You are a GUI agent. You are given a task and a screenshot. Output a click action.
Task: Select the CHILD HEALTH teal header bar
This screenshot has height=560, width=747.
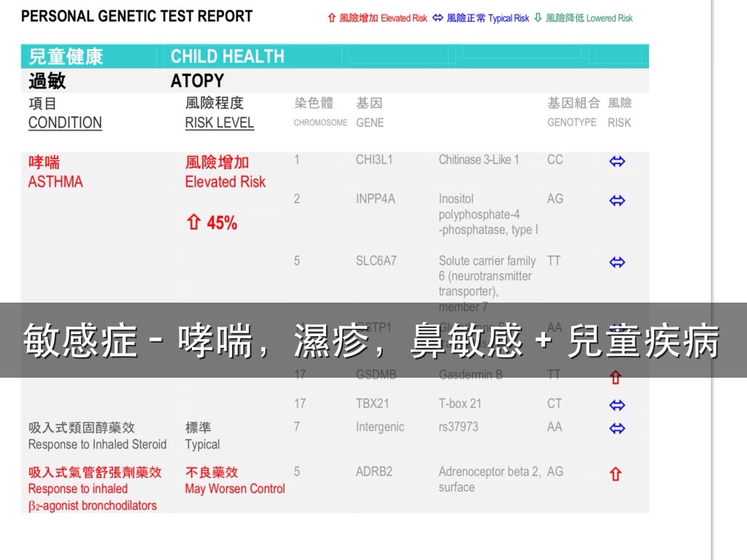click(335, 56)
